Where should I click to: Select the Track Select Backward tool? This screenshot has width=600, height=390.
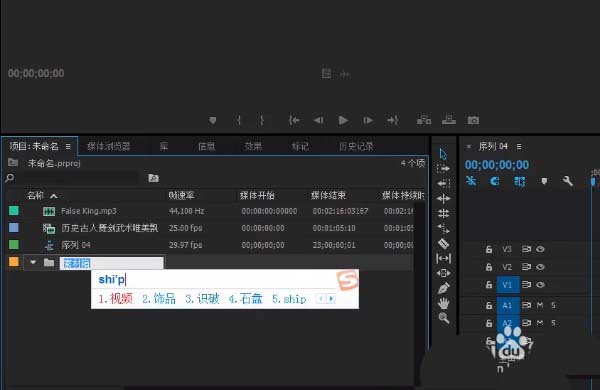click(x=443, y=183)
